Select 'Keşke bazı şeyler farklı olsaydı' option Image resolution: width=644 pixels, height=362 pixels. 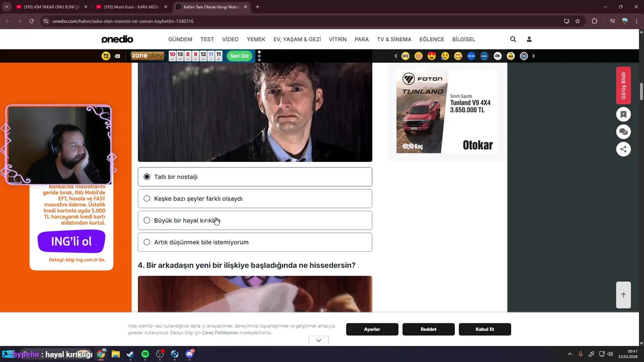click(x=255, y=199)
